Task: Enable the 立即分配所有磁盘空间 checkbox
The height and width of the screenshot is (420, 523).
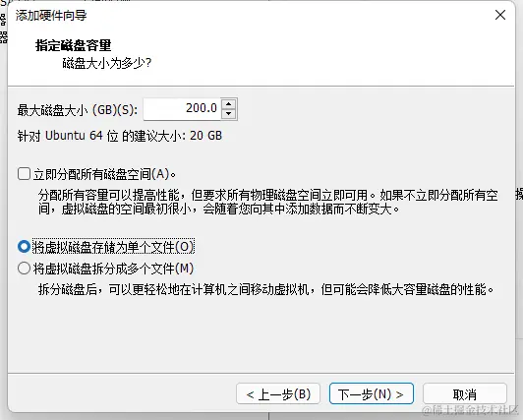Action: click(24, 174)
